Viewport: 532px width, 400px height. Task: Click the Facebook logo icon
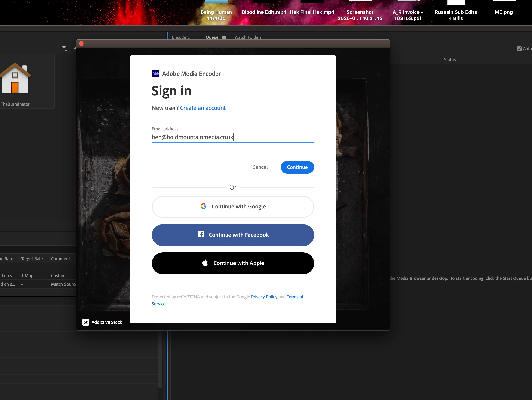click(201, 235)
